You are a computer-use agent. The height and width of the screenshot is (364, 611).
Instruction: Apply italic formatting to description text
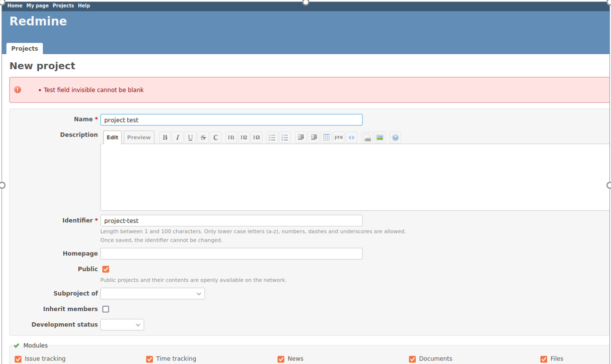178,138
